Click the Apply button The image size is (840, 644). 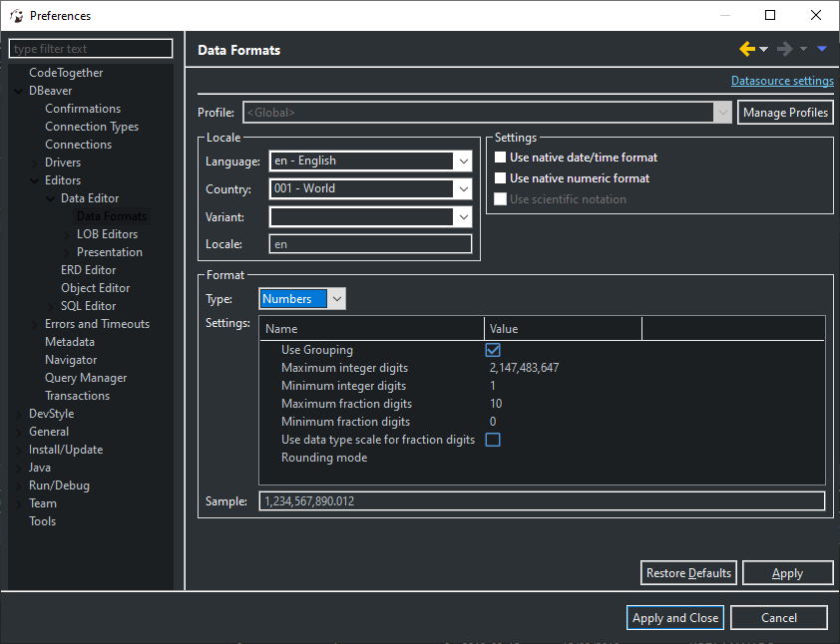coord(787,573)
